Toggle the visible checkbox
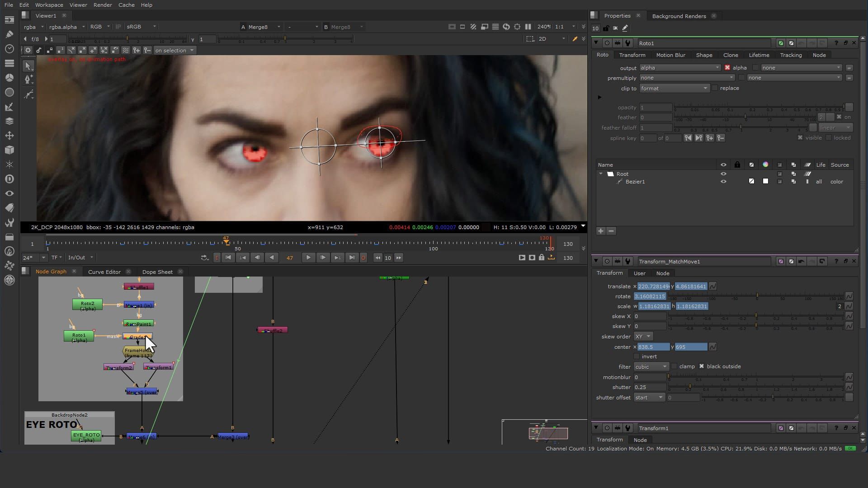Viewport: 868px width, 488px height. (800, 138)
